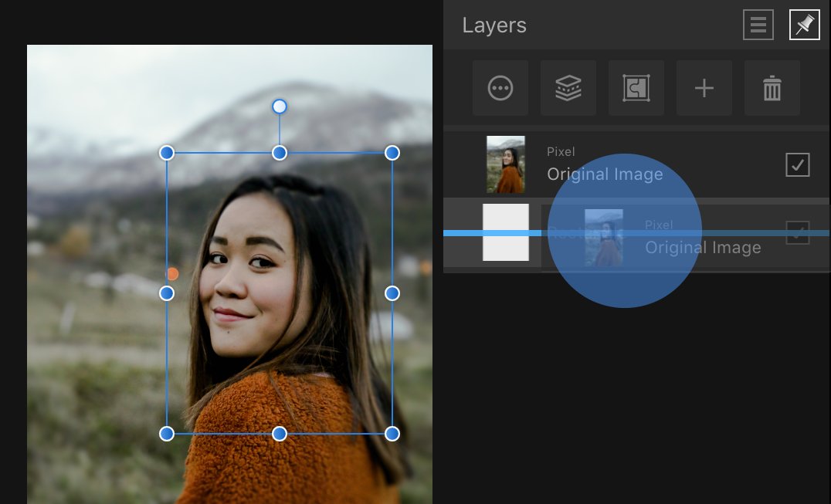Click the stacked layers icon button

click(568, 88)
